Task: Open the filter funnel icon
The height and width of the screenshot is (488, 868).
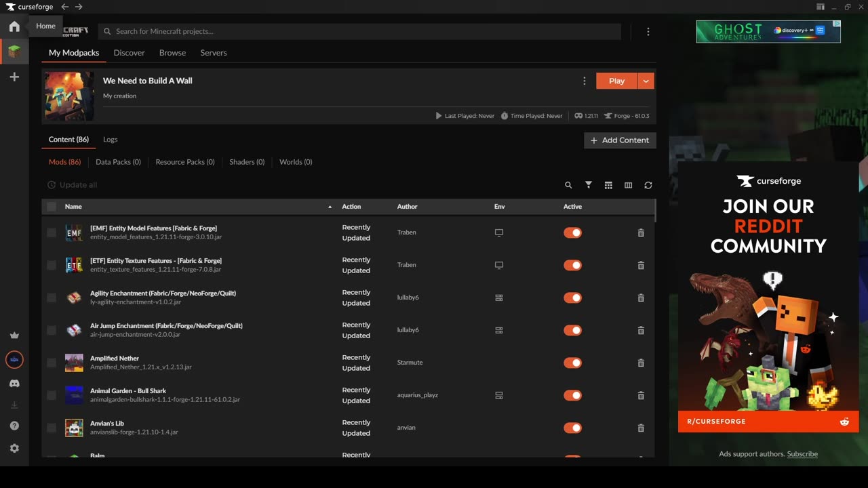Action: [589, 185]
